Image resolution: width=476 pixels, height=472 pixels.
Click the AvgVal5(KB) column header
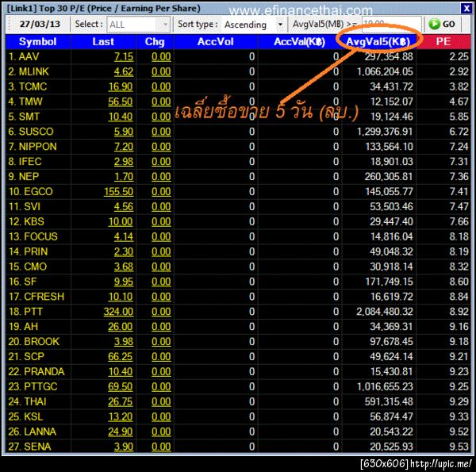pyautogui.click(x=378, y=42)
